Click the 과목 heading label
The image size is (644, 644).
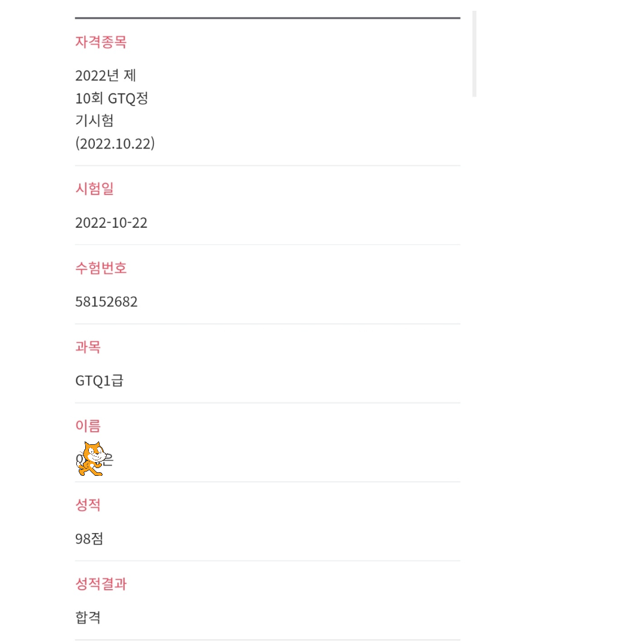coord(88,347)
